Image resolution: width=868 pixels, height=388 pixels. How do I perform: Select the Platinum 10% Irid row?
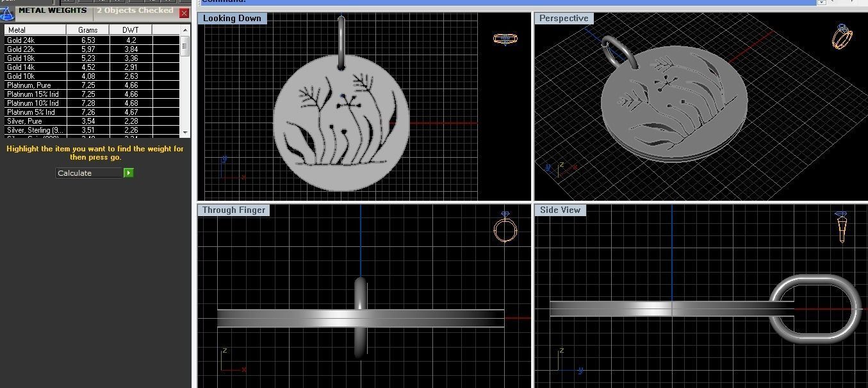pos(92,103)
